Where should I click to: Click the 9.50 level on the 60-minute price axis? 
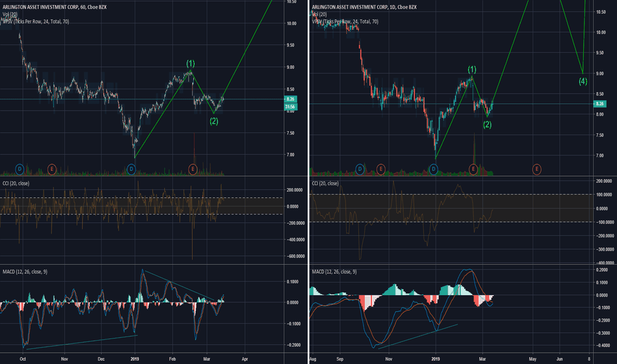click(291, 45)
